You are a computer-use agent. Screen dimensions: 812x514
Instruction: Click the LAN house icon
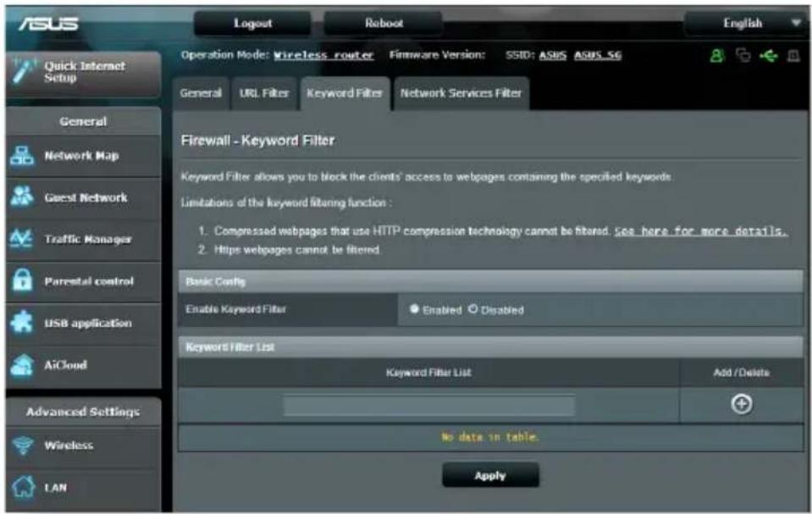(x=23, y=487)
